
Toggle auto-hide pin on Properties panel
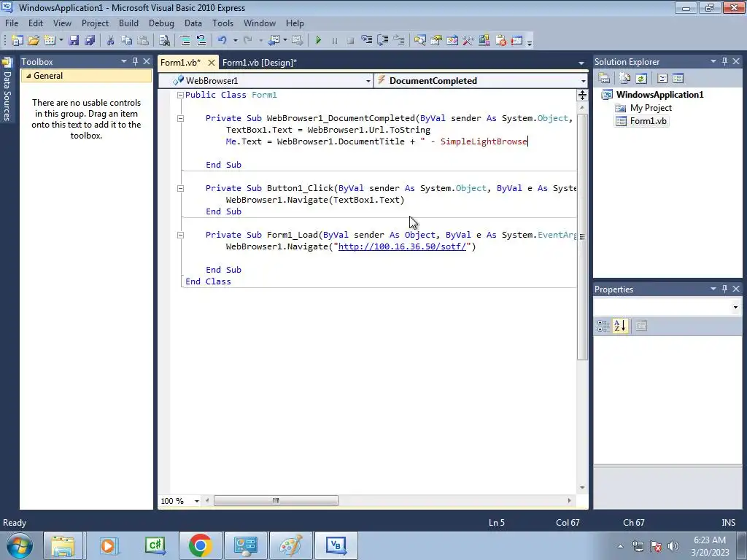click(724, 289)
